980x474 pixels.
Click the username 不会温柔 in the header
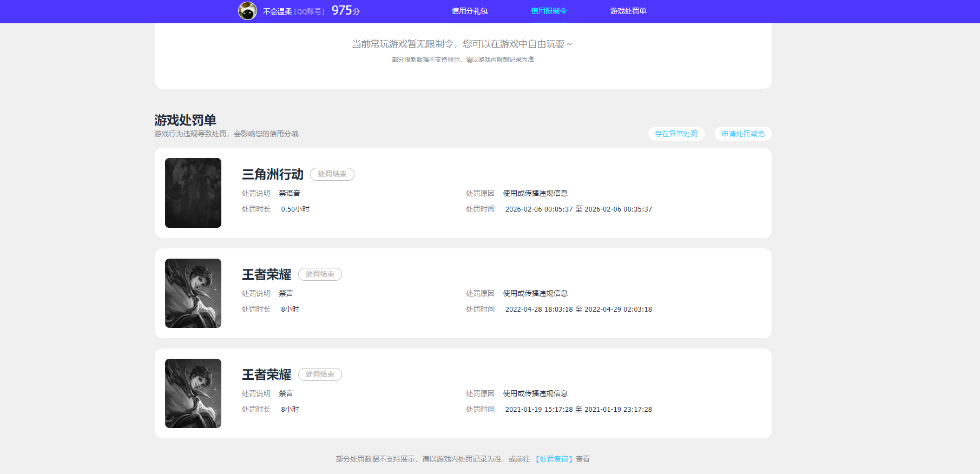point(278,11)
